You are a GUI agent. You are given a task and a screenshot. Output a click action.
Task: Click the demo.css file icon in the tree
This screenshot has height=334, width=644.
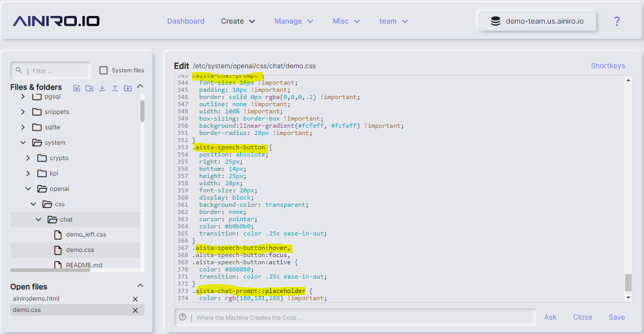[x=58, y=250]
